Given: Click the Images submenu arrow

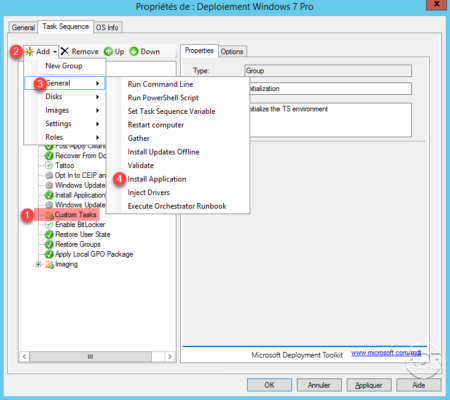Looking at the screenshot, I should (98, 110).
